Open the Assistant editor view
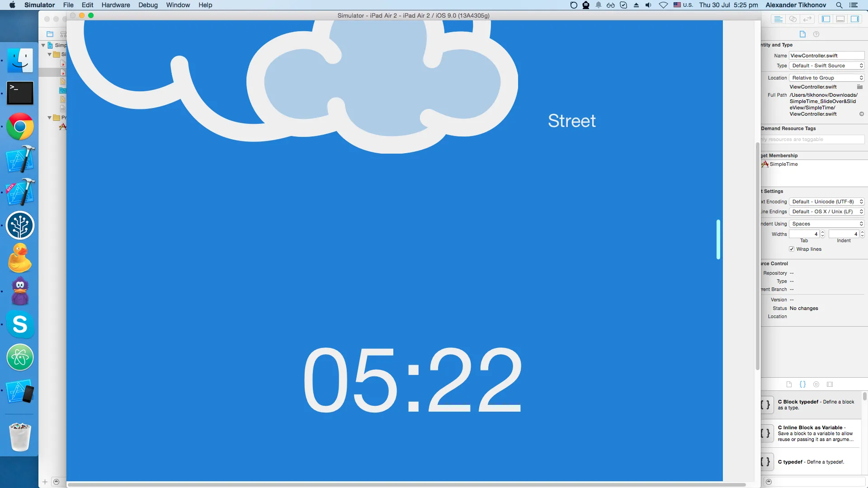 (x=793, y=19)
